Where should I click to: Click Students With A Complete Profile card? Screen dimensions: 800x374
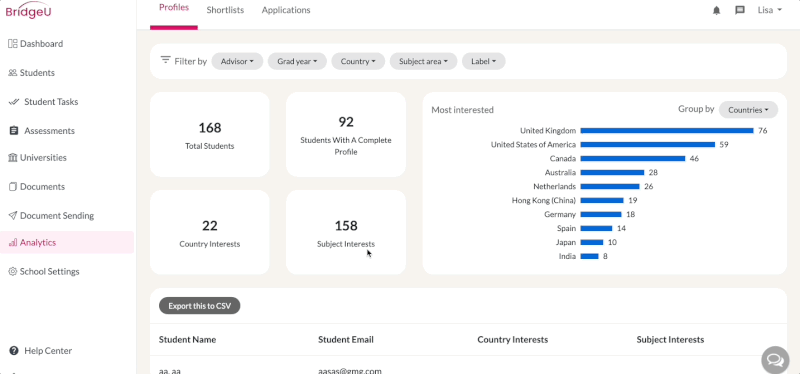pyautogui.click(x=346, y=135)
